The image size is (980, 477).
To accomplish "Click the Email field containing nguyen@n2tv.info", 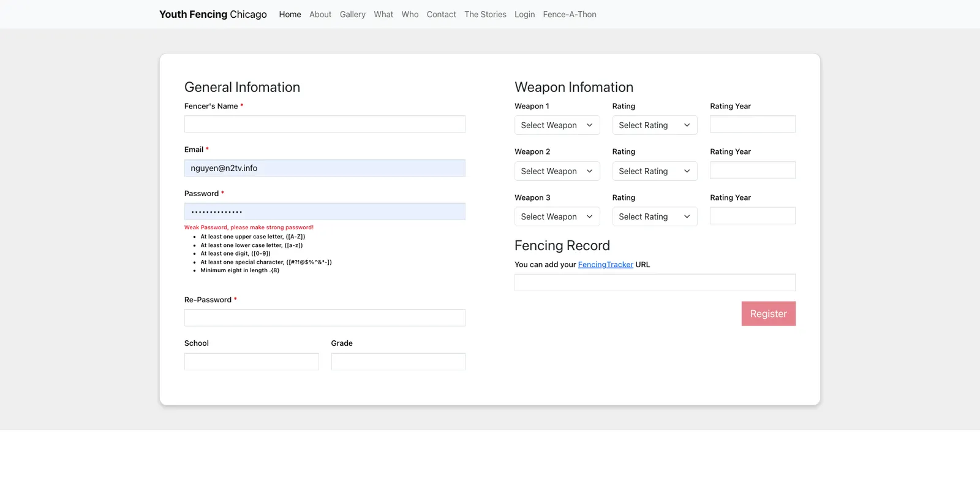I will click(325, 168).
